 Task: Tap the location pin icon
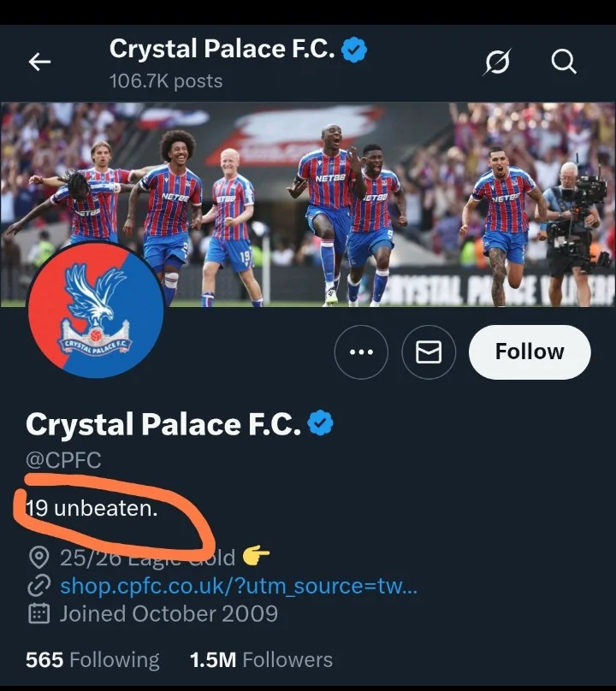pyautogui.click(x=38, y=558)
